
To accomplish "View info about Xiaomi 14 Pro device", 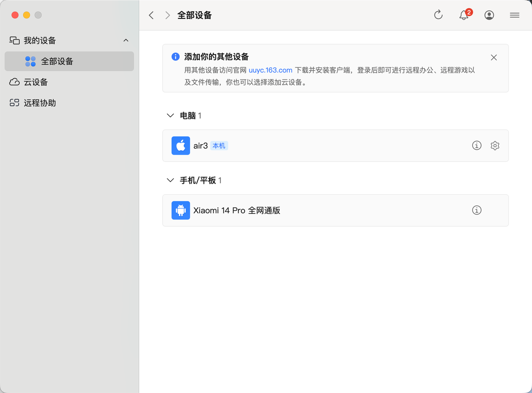I will pyautogui.click(x=477, y=210).
